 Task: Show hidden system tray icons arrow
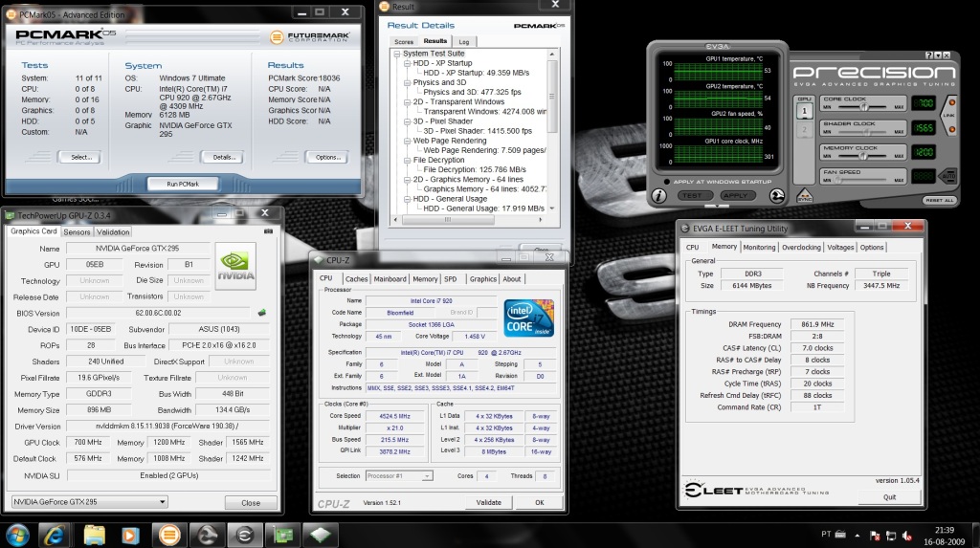tap(857, 536)
